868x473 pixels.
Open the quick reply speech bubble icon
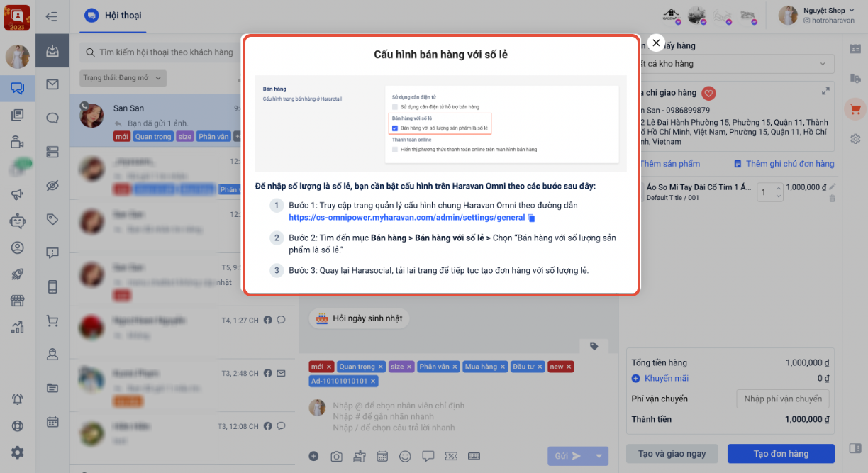tap(428, 456)
